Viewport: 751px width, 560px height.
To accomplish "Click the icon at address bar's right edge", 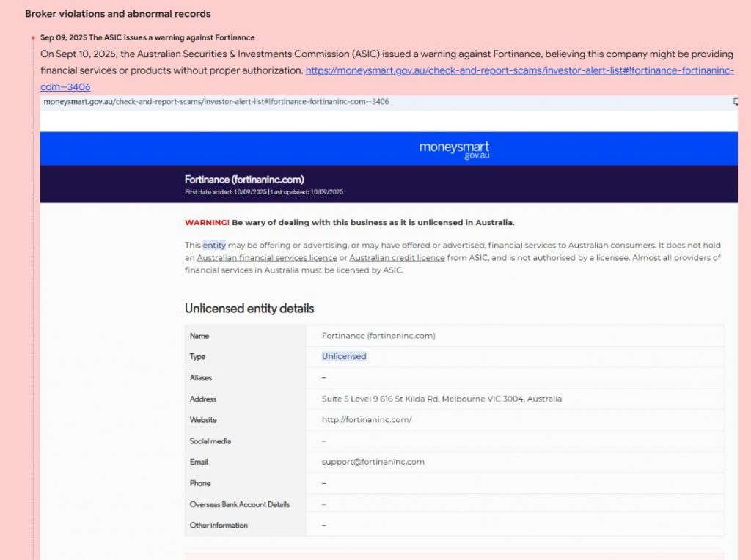I will [735, 102].
